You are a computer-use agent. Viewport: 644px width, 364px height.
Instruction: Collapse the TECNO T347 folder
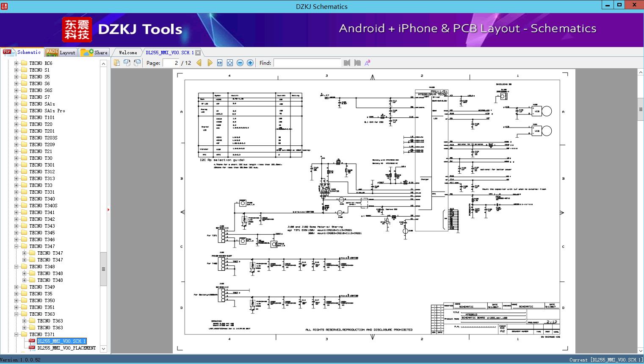point(17,246)
